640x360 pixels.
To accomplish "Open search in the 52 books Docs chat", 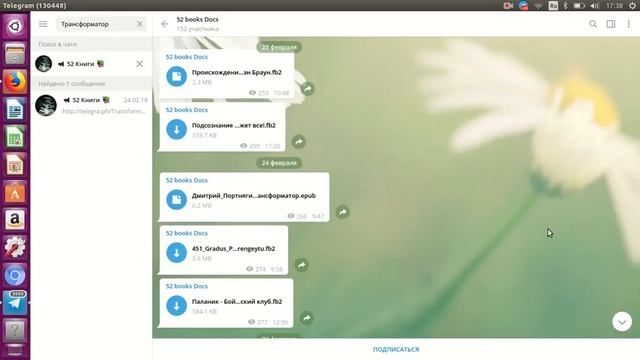I will pos(593,24).
